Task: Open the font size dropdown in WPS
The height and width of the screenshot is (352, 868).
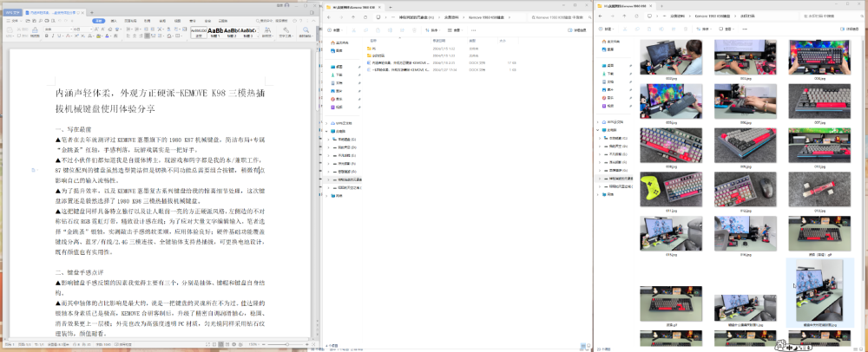Action: pos(91,29)
